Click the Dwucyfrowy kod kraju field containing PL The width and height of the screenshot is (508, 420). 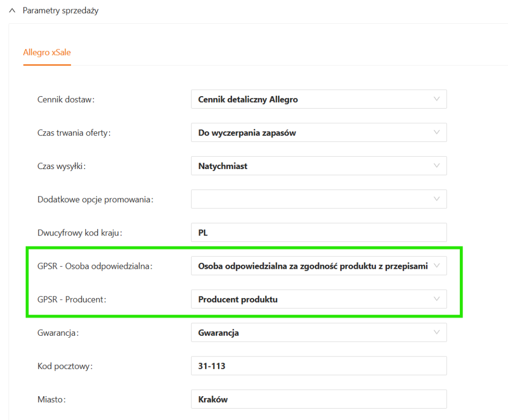tap(318, 233)
